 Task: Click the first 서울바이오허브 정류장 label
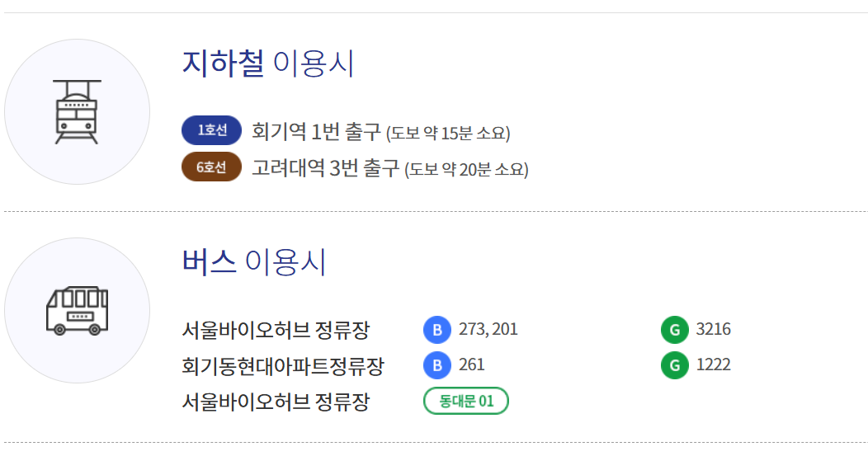click(276, 331)
